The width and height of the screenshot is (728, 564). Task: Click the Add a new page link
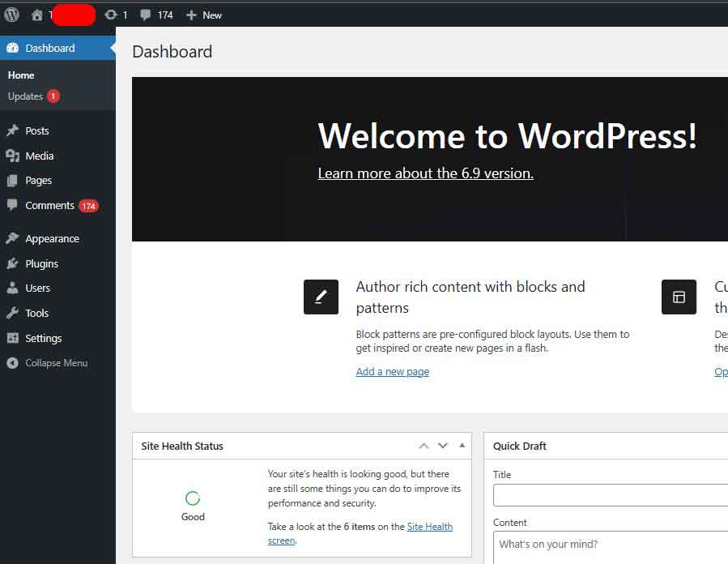[x=392, y=371]
